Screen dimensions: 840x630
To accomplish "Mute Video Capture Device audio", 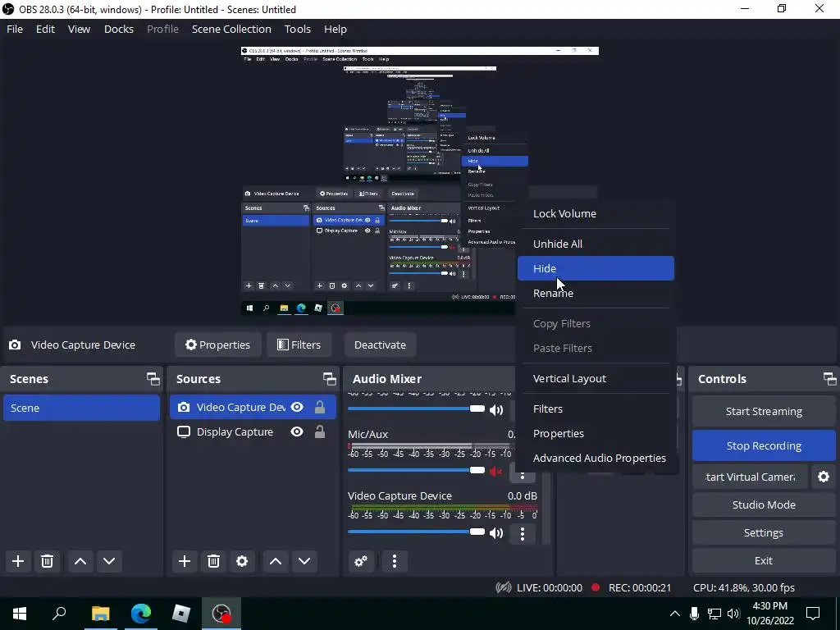I will click(x=496, y=533).
